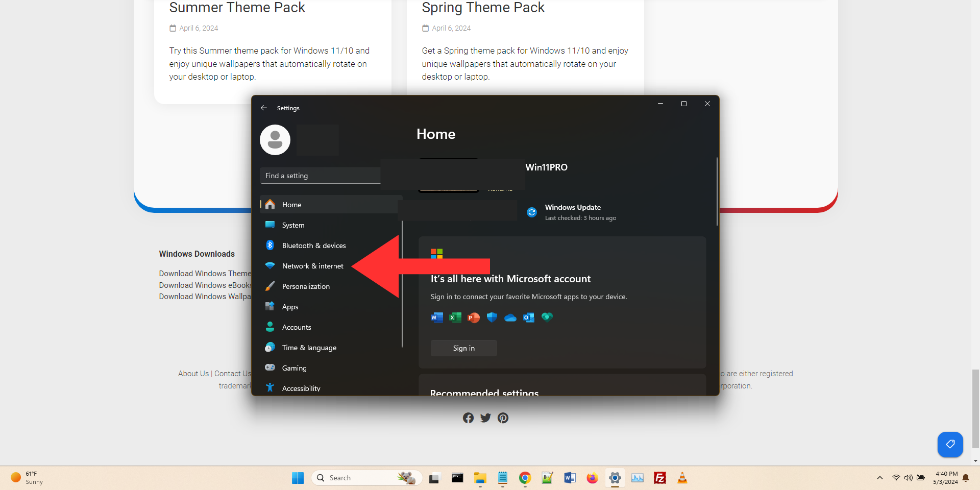Click the Apps icon in sidebar
This screenshot has width=980, height=490.
point(270,306)
